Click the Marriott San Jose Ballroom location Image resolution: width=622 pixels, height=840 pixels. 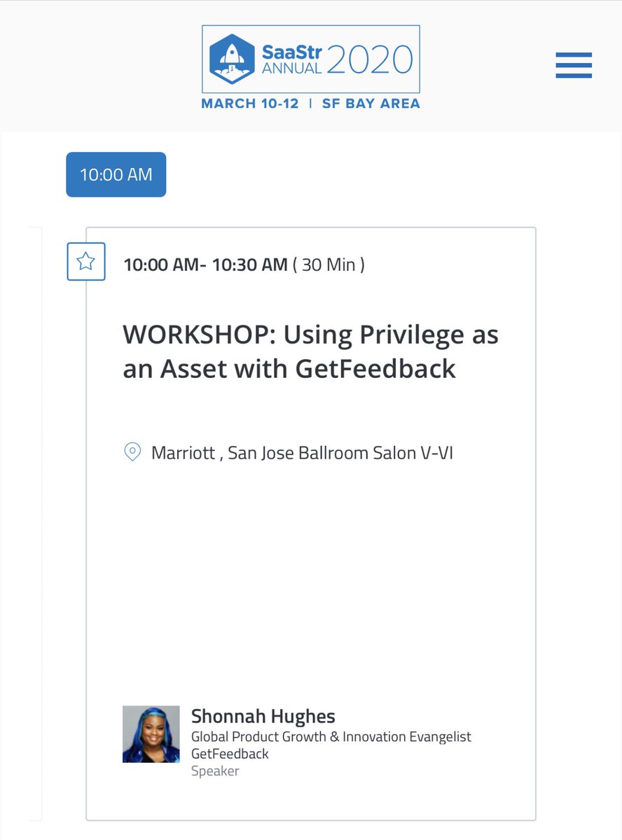click(x=303, y=453)
